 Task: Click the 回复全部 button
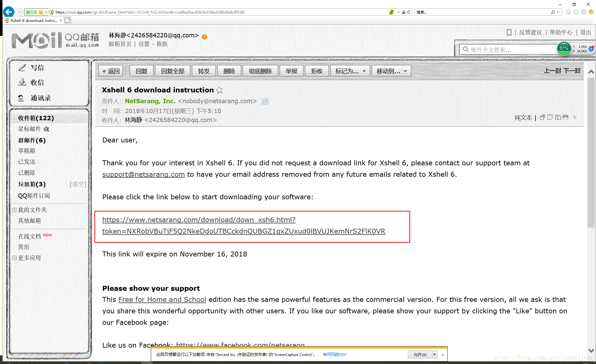coord(172,71)
